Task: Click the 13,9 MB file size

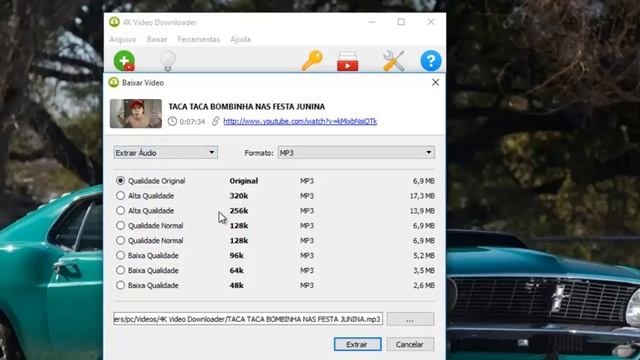Action: coord(422,211)
